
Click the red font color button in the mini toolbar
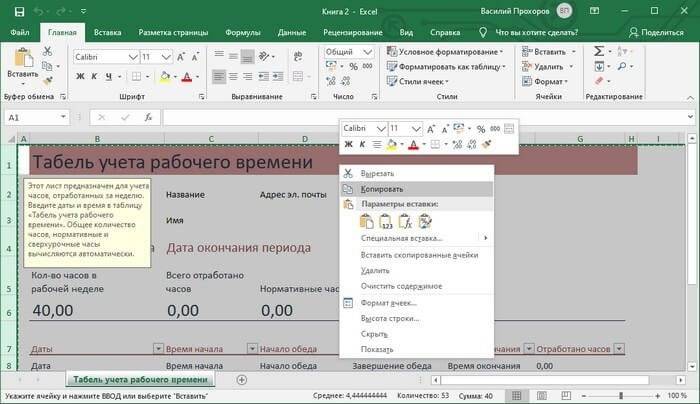(415, 145)
